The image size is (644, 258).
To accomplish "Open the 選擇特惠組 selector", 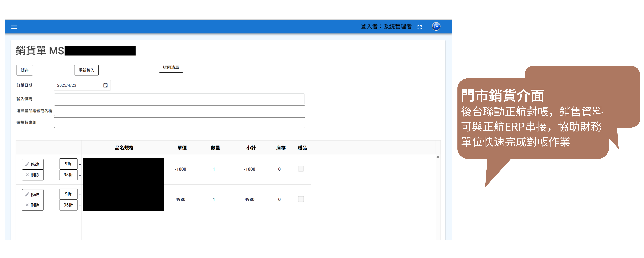I will click(179, 123).
